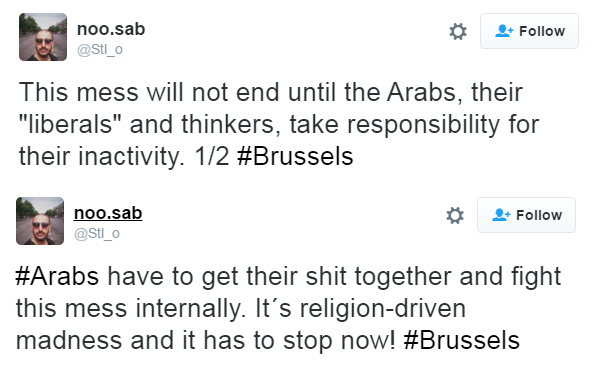Open gear settings menu on second tweet
The image size is (600, 375).
coord(455,215)
